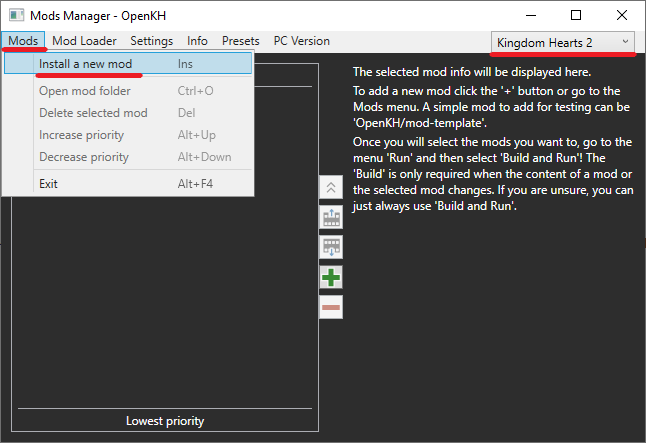Open the Settings menu
The height and width of the screenshot is (443, 646).
(151, 41)
